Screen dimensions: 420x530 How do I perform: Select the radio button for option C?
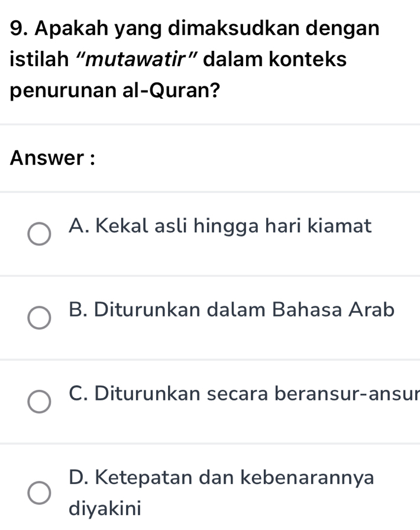tap(40, 401)
